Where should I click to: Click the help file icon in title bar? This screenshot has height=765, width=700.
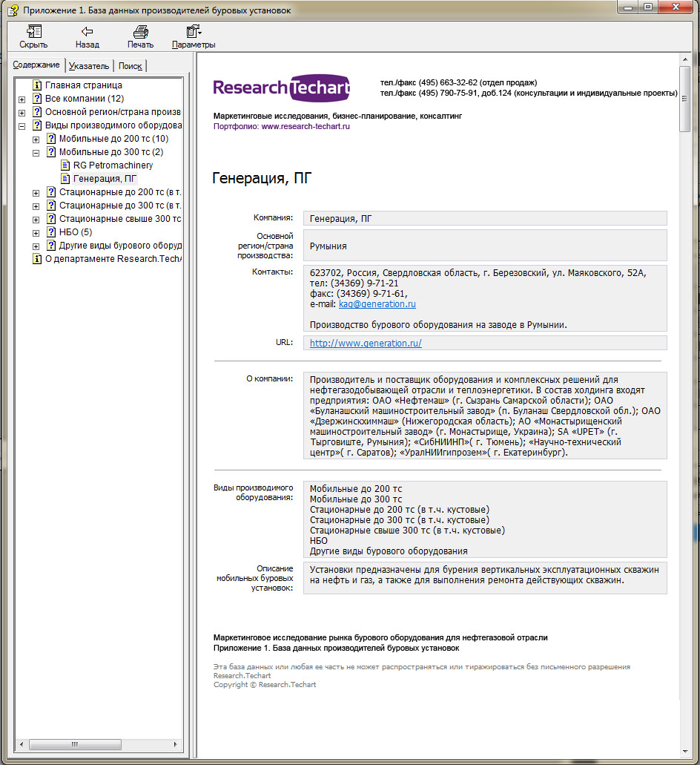pos(13,10)
